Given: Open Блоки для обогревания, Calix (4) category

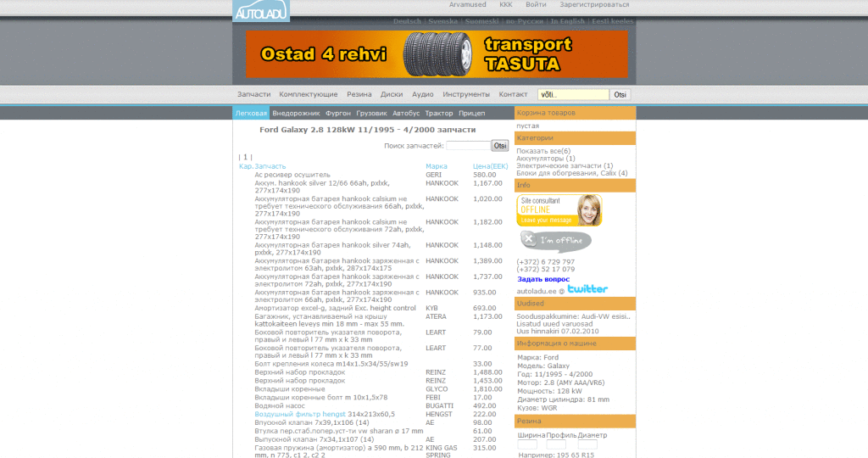Looking at the screenshot, I should [572, 173].
